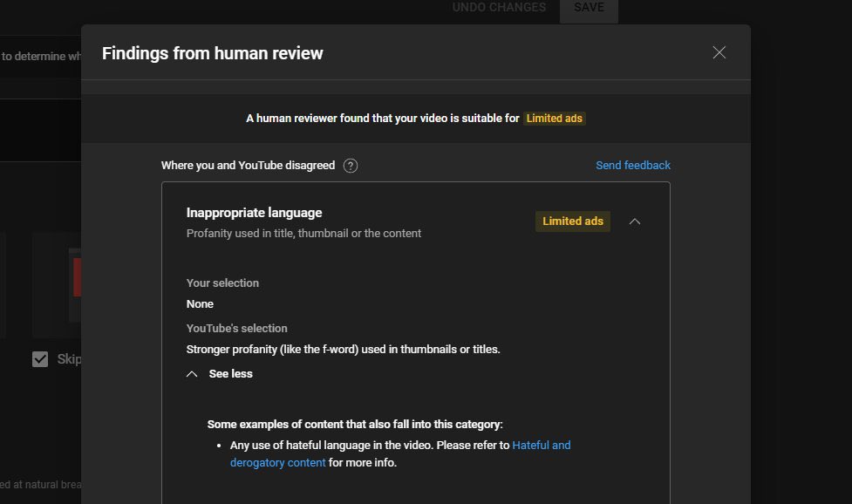852x504 pixels.
Task: Toggle the Skip checkbox in background page
Action: 40,359
